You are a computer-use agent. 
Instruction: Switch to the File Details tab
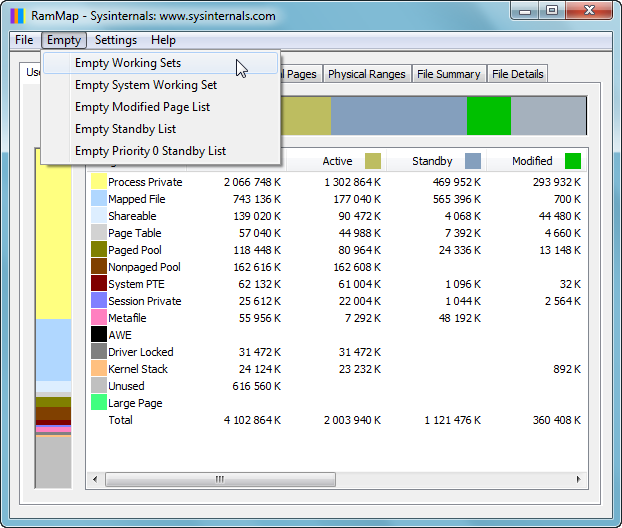[518, 74]
